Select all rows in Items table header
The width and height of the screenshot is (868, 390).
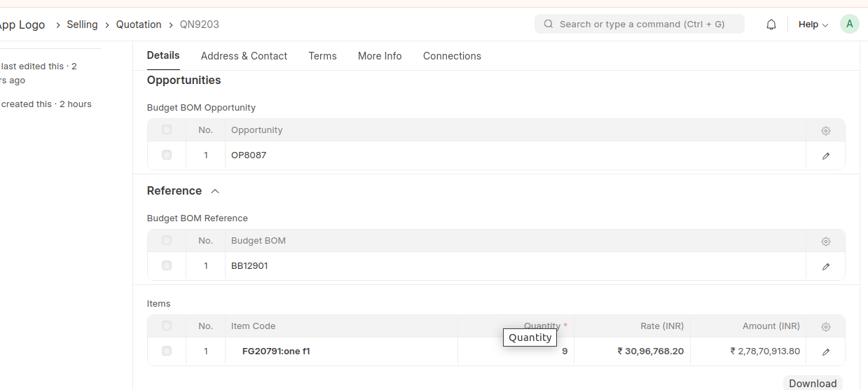pos(167,326)
